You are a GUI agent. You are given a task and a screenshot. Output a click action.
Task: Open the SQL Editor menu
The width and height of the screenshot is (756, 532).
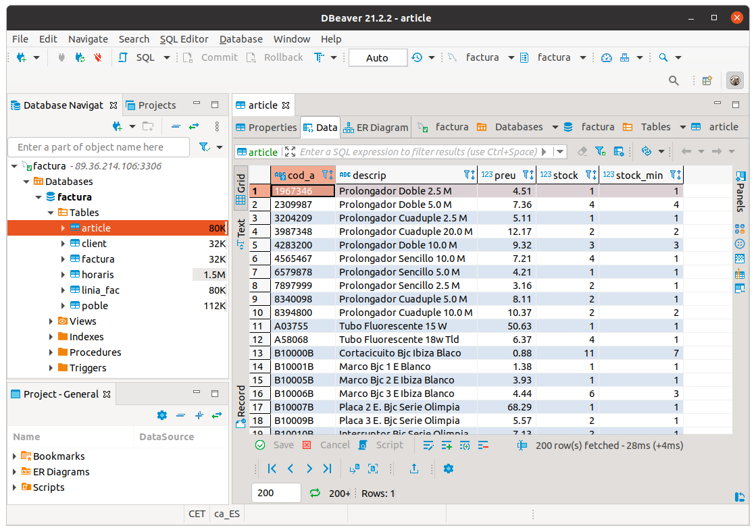184,39
